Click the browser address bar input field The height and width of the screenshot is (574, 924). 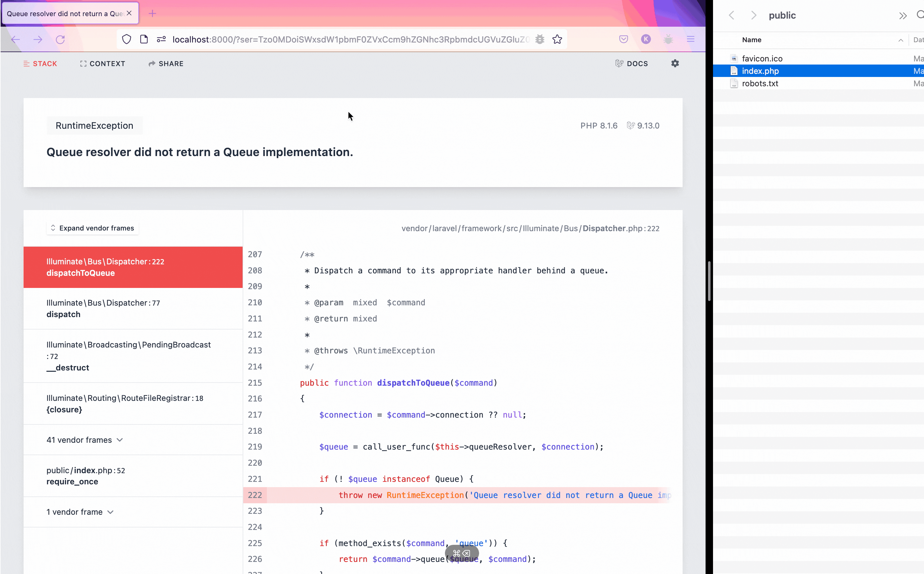point(350,40)
